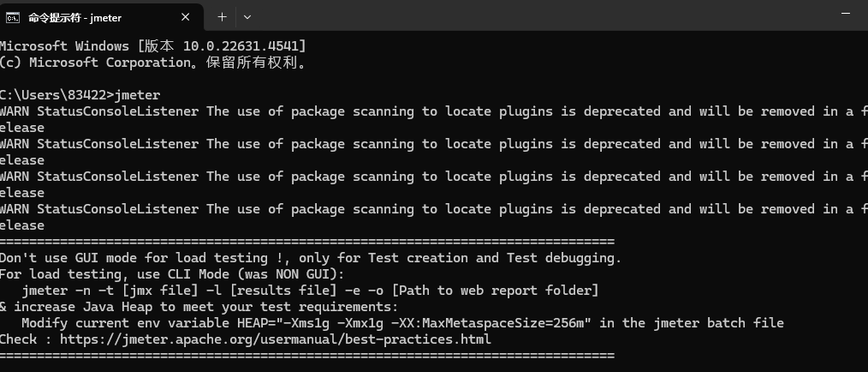Click the "increase Java Heap" line
Image resolution: width=868 pixels, height=372 pixels.
pos(199,307)
